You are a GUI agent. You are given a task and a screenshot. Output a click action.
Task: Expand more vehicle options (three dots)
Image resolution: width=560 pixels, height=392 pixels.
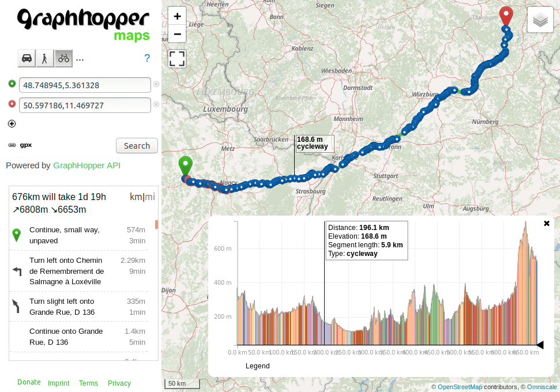(80, 58)
